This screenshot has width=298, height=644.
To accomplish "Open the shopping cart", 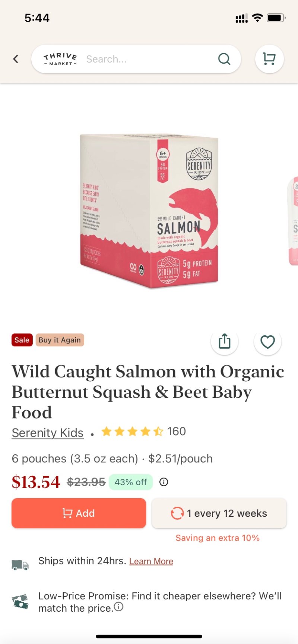I will click(269, 59).
